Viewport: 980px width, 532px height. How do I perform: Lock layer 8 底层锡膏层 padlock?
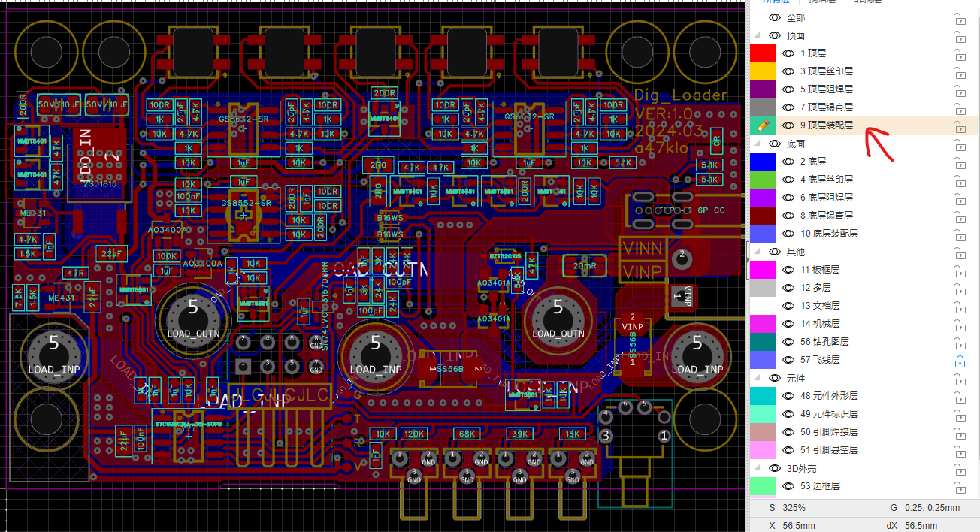959,216
